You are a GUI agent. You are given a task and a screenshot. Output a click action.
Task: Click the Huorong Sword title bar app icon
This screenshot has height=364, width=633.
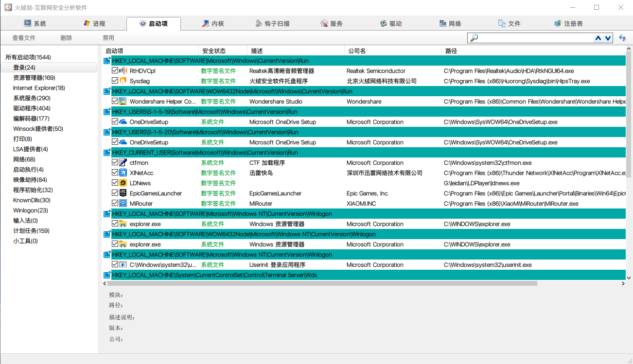[8, 8]
